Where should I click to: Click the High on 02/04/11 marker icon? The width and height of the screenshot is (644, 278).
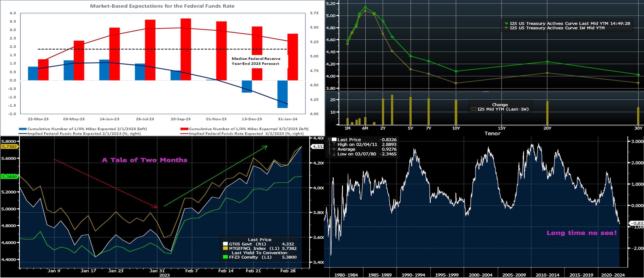(334, 144)
